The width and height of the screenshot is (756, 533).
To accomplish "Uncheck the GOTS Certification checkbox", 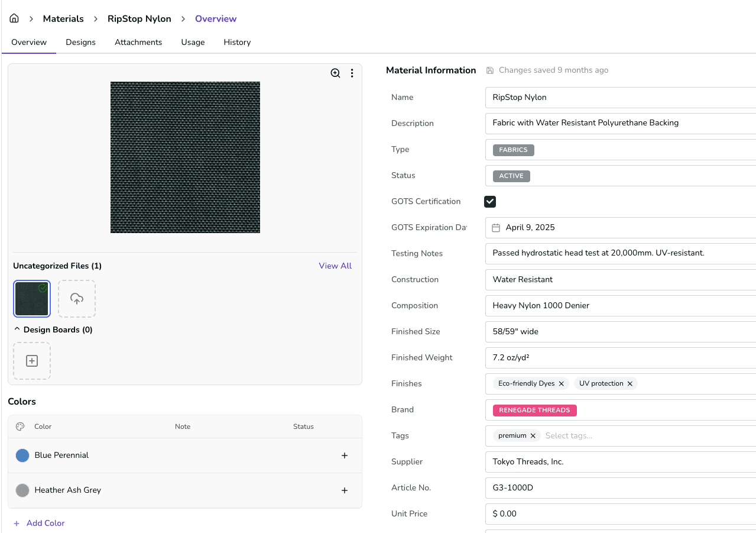I will (x=490, y=202).
